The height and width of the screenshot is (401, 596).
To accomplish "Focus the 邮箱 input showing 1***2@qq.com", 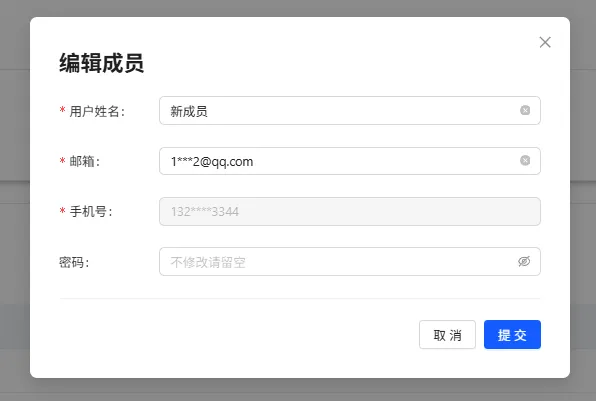I will click(x=350, y=161).
